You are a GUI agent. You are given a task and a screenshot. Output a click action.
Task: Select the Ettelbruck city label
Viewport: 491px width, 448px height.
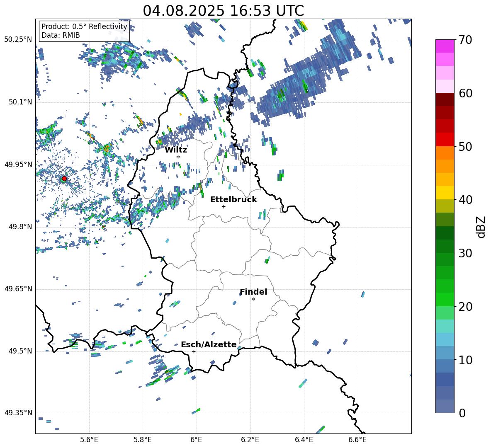[x=233, y=200]
